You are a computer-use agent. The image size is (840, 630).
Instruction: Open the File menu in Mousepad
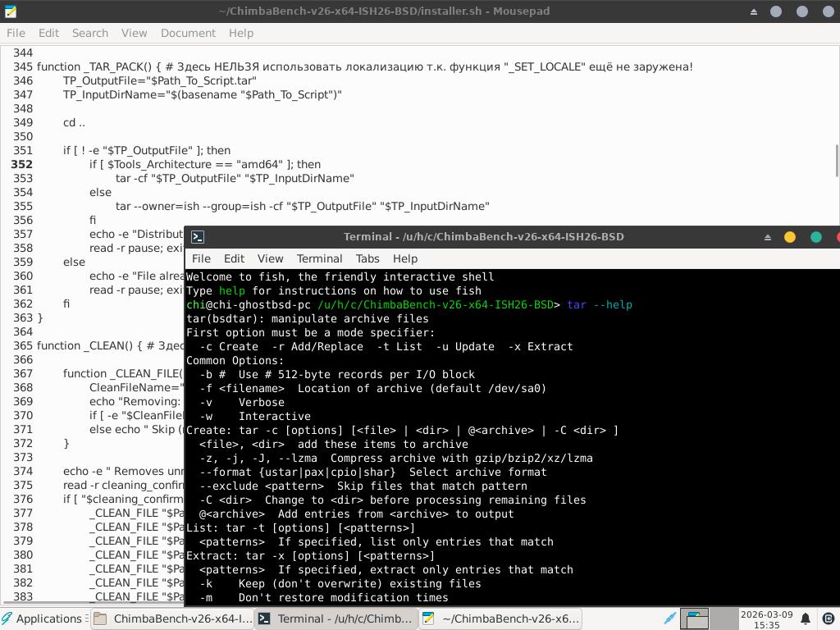(16, 33)
